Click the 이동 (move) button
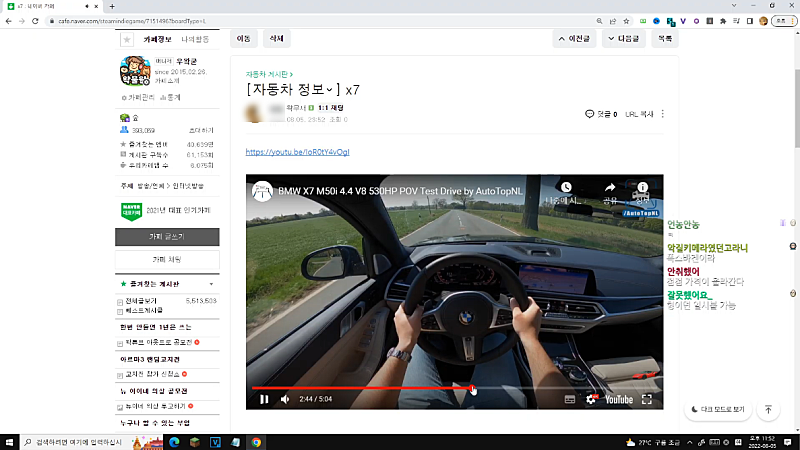800x450 pixels. [244, 39]
